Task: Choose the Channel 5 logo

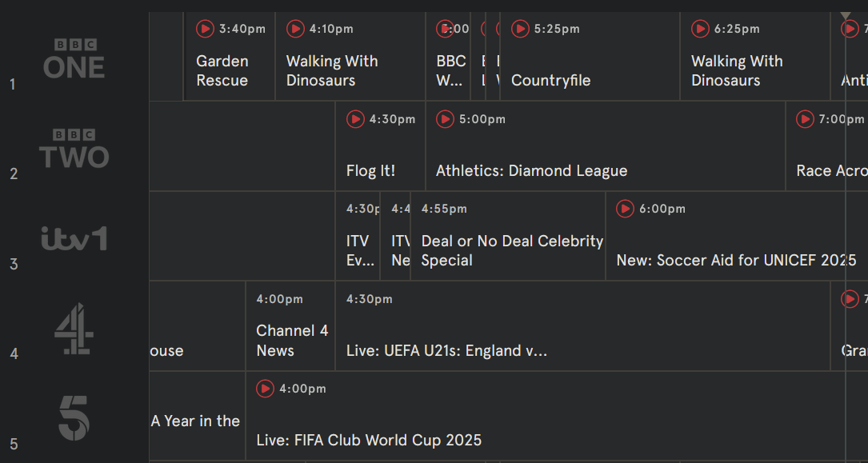Action: tap(74, 419)
